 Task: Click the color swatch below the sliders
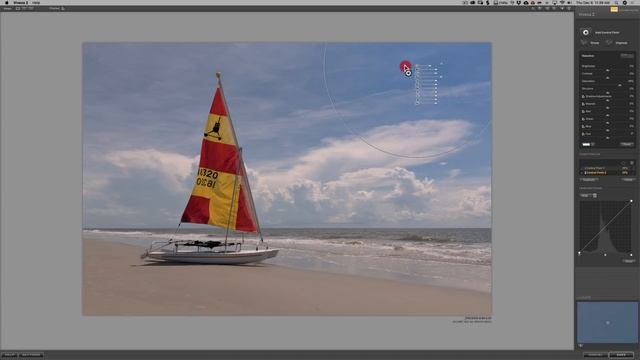(586, 144)
